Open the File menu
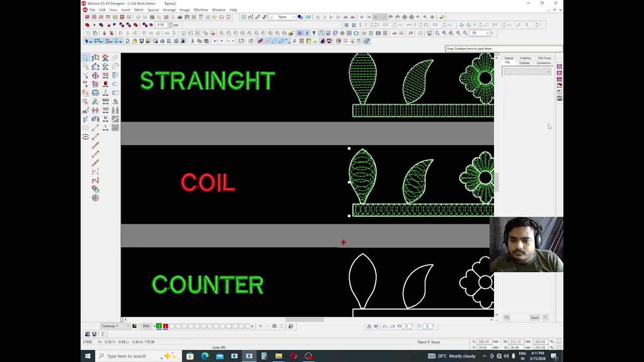Image resolution: width=644 pixels, height=362 pixels. [x=93, y=10]
